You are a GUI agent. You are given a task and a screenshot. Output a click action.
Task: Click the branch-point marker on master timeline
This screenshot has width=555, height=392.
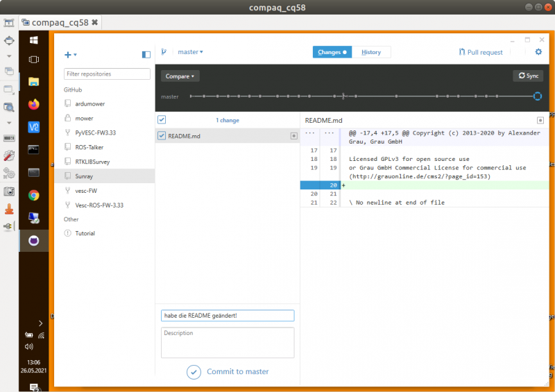click(343, 96)
